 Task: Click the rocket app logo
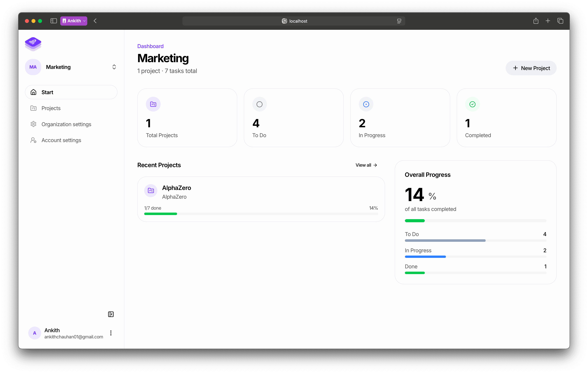tap(33, 44)
